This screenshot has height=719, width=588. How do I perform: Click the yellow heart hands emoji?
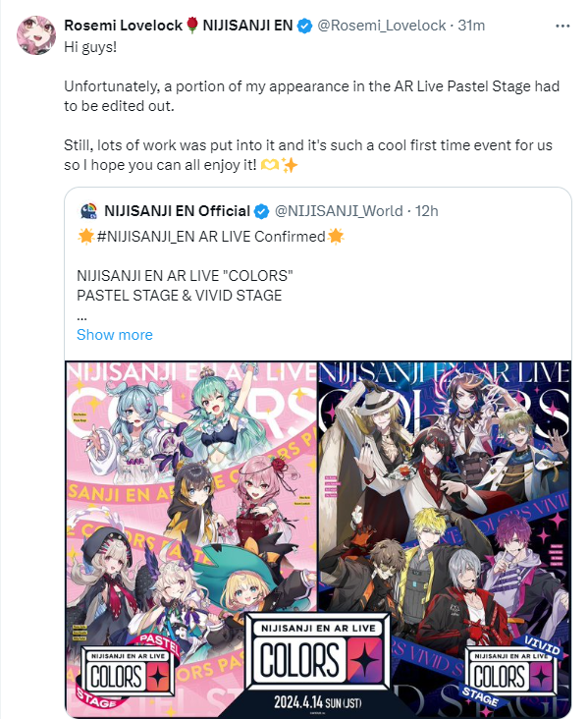point(270,165)
